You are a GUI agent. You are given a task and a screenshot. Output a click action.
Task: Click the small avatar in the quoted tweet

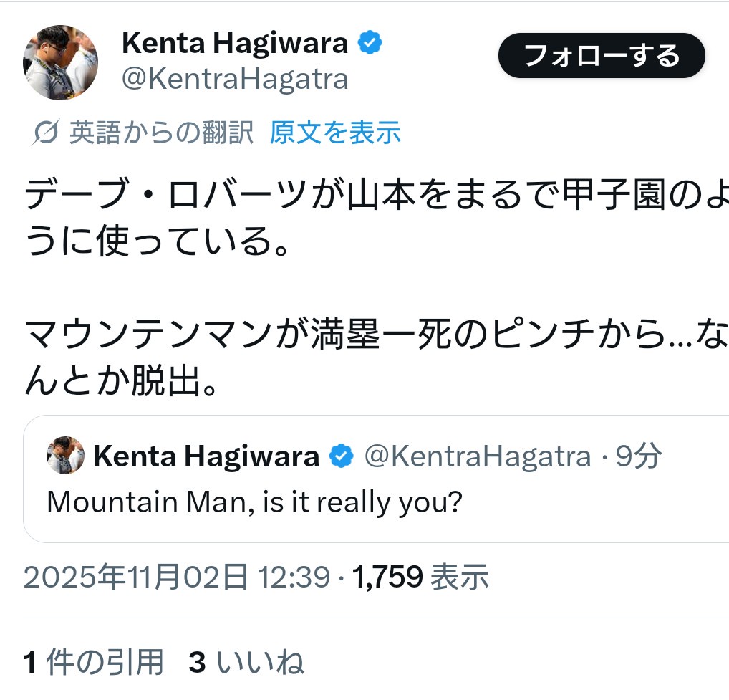65,456
